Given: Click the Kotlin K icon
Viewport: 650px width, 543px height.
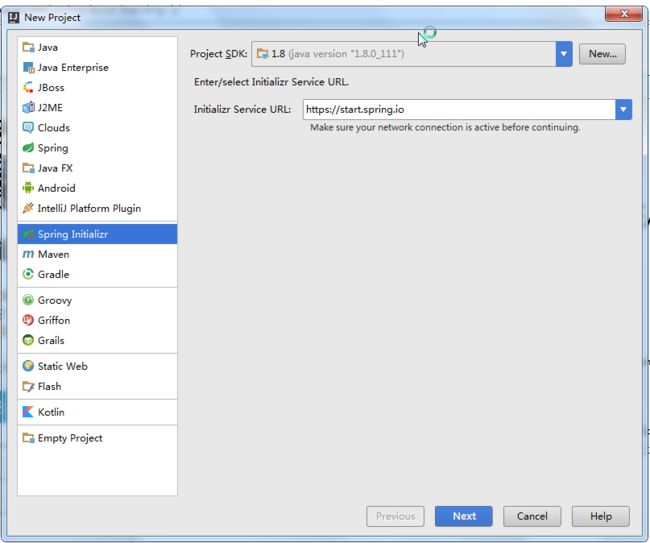Looking at the screenshot, I should (x=28, y=412).
